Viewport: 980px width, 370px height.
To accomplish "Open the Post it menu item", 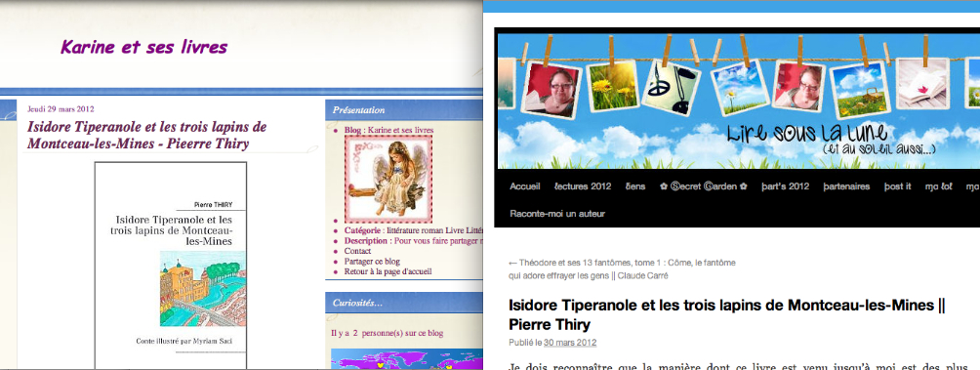I will tap(897, 186).
